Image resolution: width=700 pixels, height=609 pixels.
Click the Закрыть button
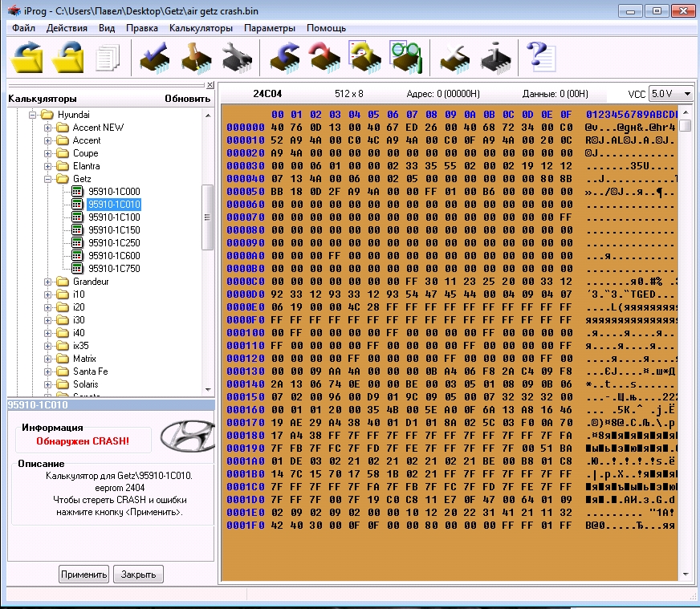[x=138, y=574]
